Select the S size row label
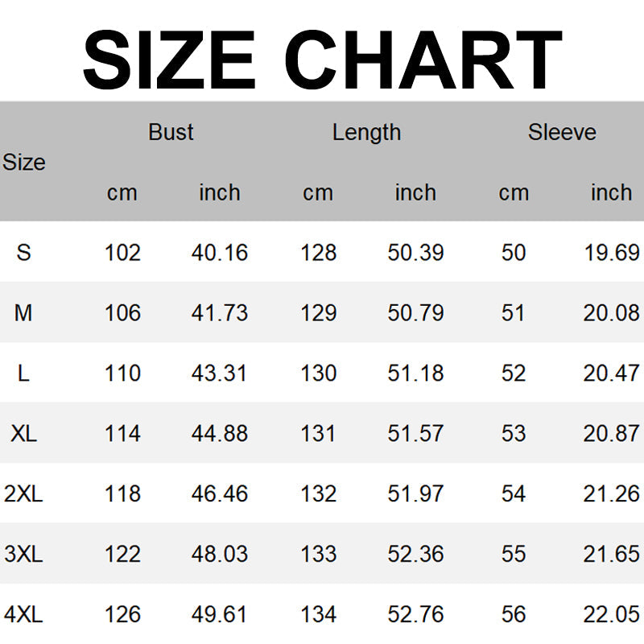 23,252
